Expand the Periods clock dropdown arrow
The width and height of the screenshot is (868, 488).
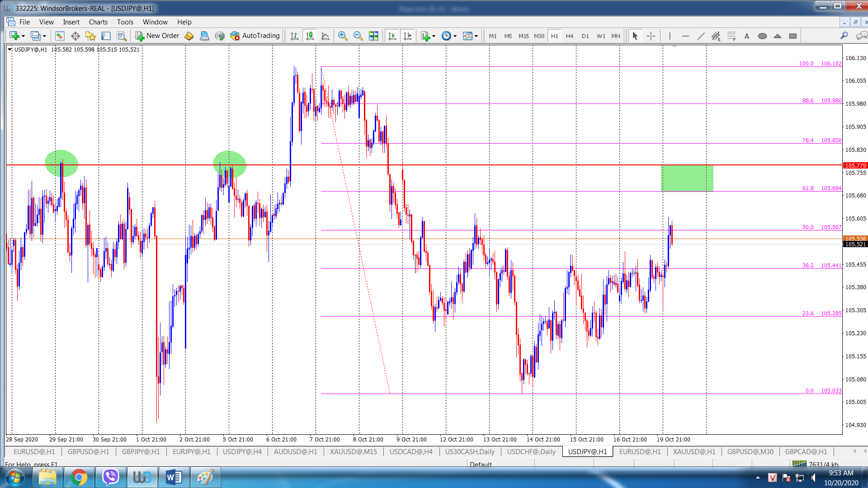coord(455,36)
